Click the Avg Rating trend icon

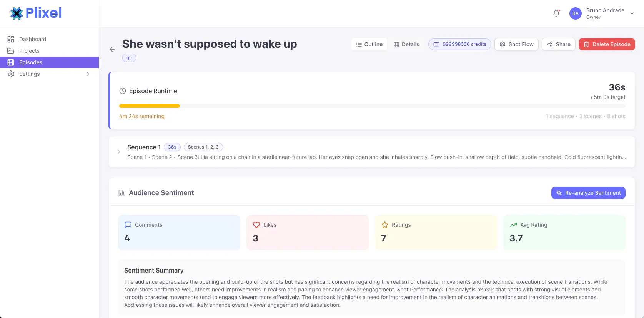[513, 225]
